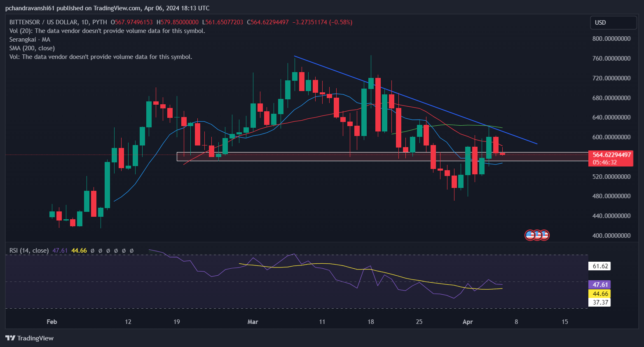Screen dimensions: 644x347
Task: Select the 'RSI (14, close)' indicator legend
Action: coord(29,251)
